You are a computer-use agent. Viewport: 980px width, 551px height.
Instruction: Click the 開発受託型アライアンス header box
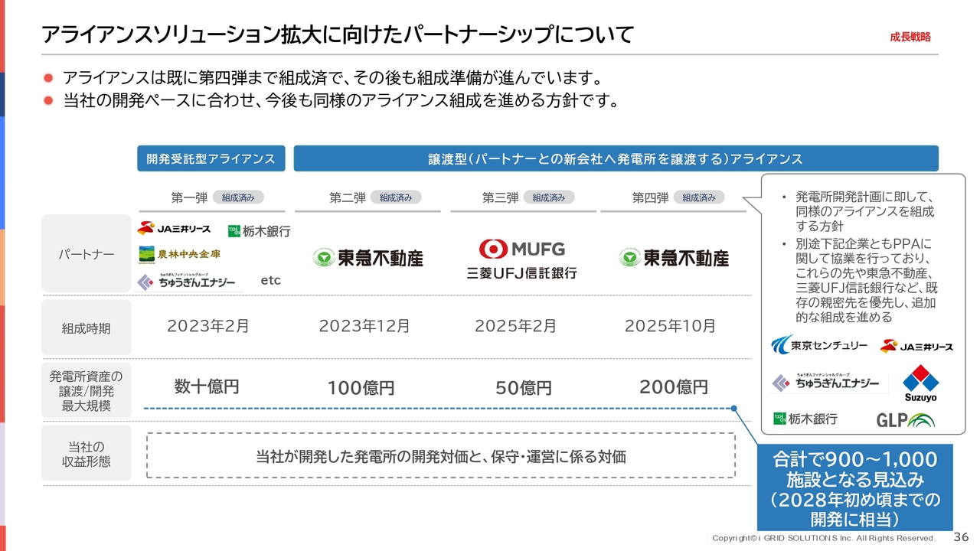[x=211, y=158]
